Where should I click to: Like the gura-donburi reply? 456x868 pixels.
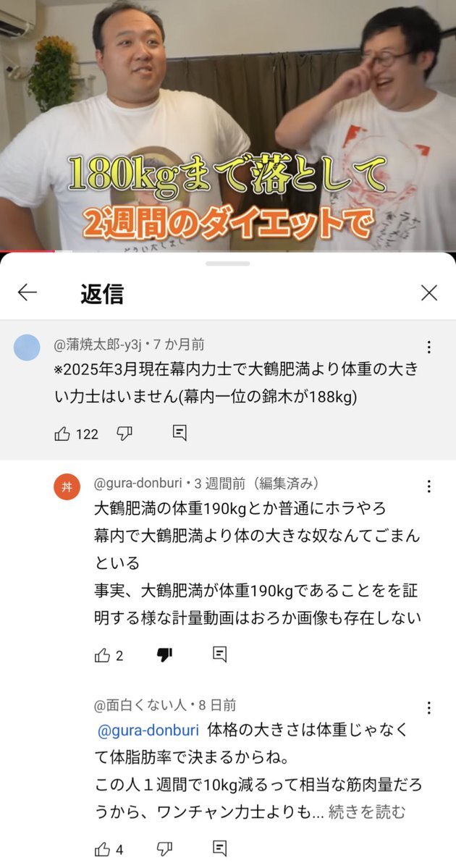102,655
